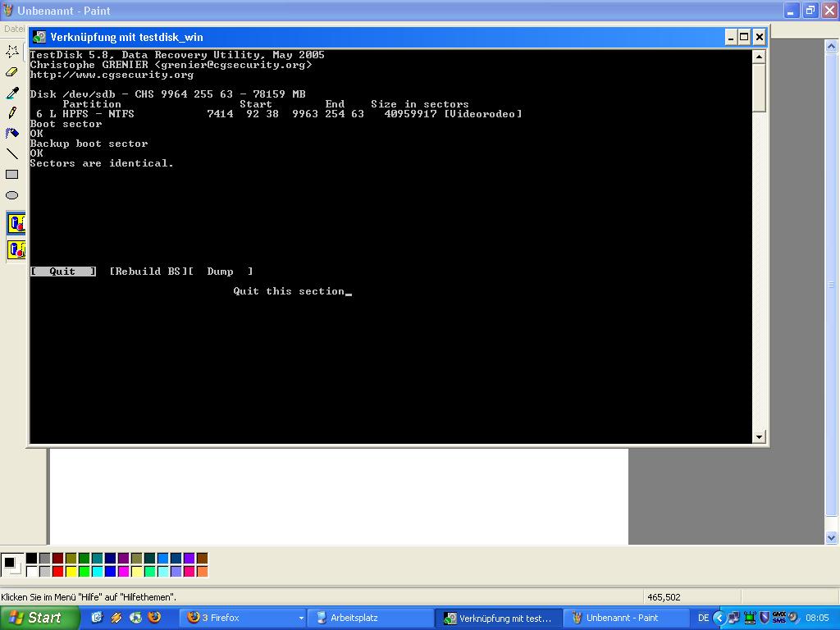Pick the dark red color swatch

pyautogui.click(x=58, y=559)
